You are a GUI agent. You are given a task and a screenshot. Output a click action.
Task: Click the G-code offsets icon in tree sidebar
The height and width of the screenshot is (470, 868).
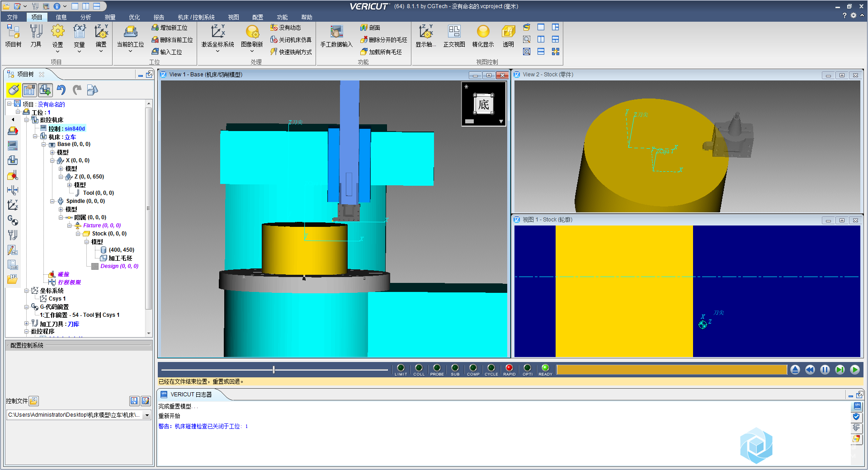point(13,220)
